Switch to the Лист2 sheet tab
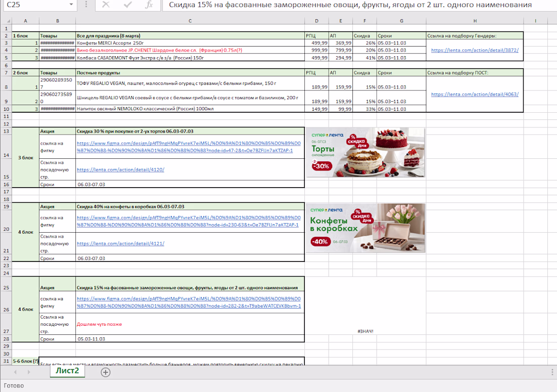The height and width of the screenshot is (392, 557). tap(67, 371)
